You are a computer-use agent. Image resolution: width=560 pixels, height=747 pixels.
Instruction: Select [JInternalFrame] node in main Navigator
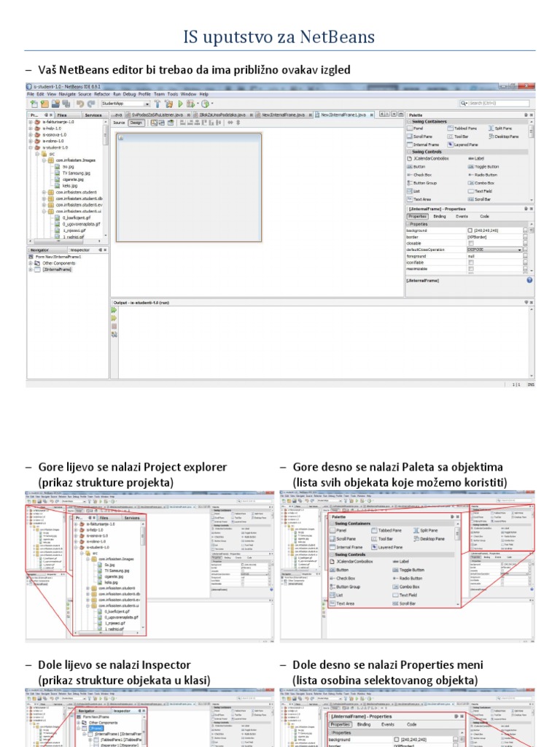tap(52, 269)
